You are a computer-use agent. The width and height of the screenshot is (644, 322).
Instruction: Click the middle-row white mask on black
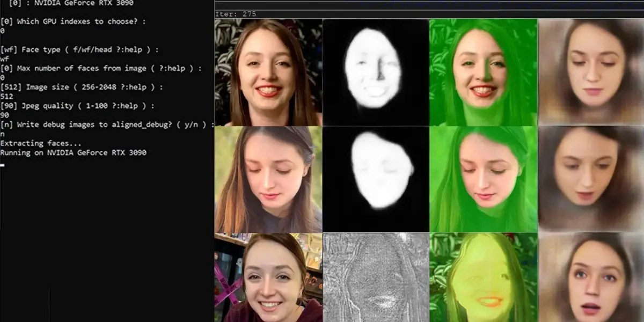[376, 179]
